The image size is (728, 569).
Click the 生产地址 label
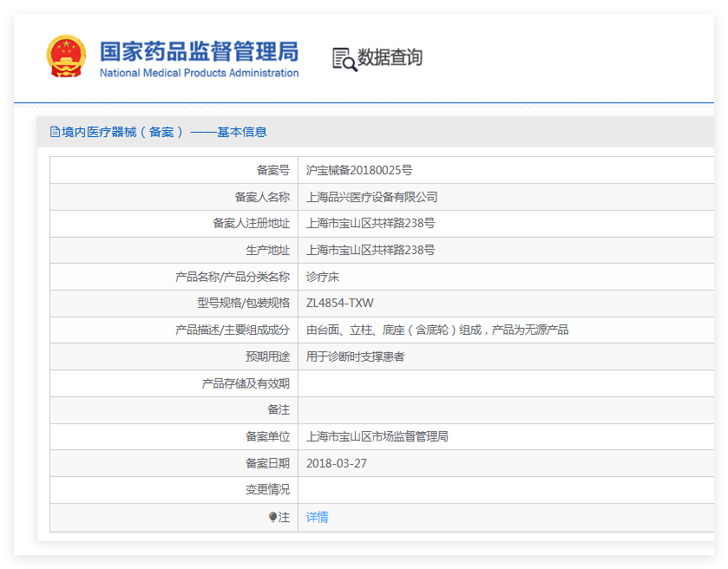[267, 250]
